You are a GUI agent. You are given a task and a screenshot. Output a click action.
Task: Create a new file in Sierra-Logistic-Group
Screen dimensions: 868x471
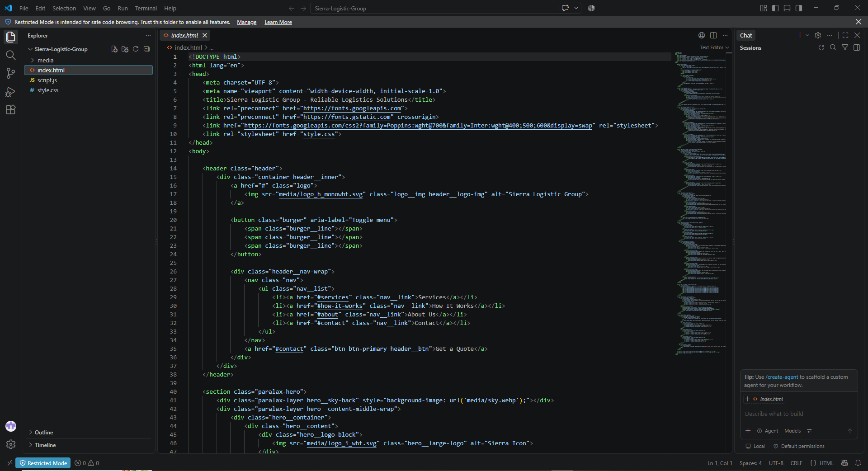click(114, 49)
